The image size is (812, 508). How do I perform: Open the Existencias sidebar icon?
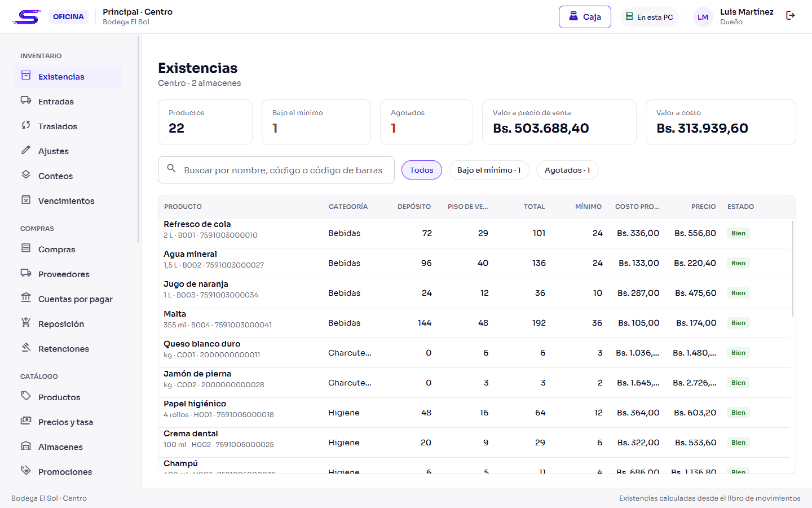pyautogui.click(x=26, y=76)
